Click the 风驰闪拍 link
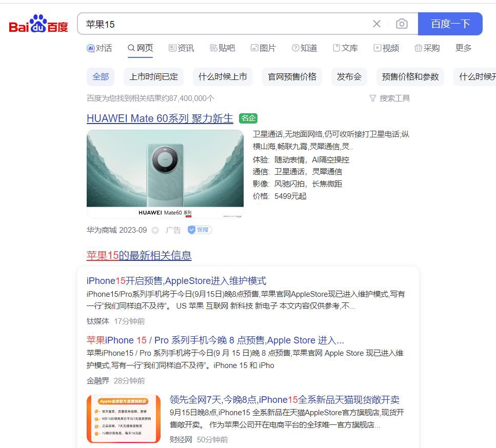Image resolution: width=496 pixels, height=448 pixels. coord(289,184)
